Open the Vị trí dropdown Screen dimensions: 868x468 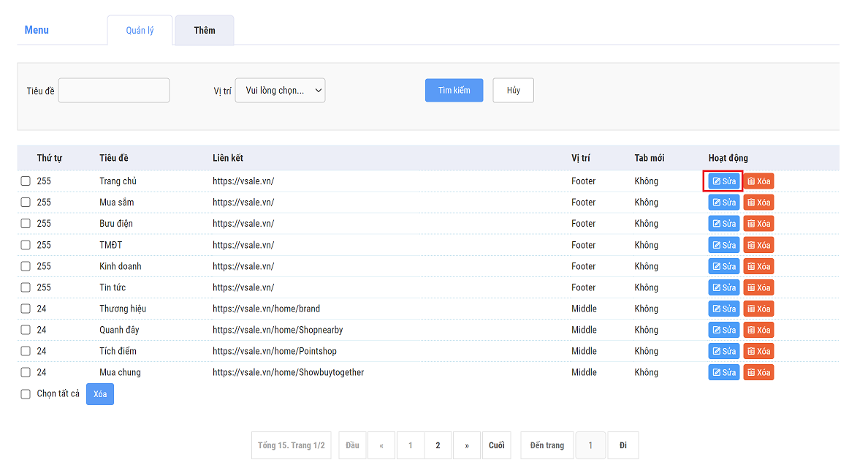pos(280,91)
